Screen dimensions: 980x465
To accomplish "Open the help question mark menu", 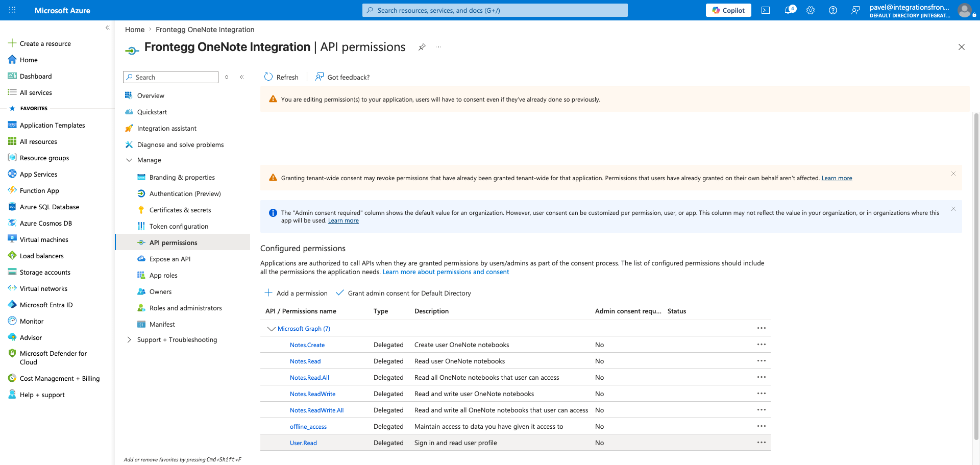I will (833, 10).
